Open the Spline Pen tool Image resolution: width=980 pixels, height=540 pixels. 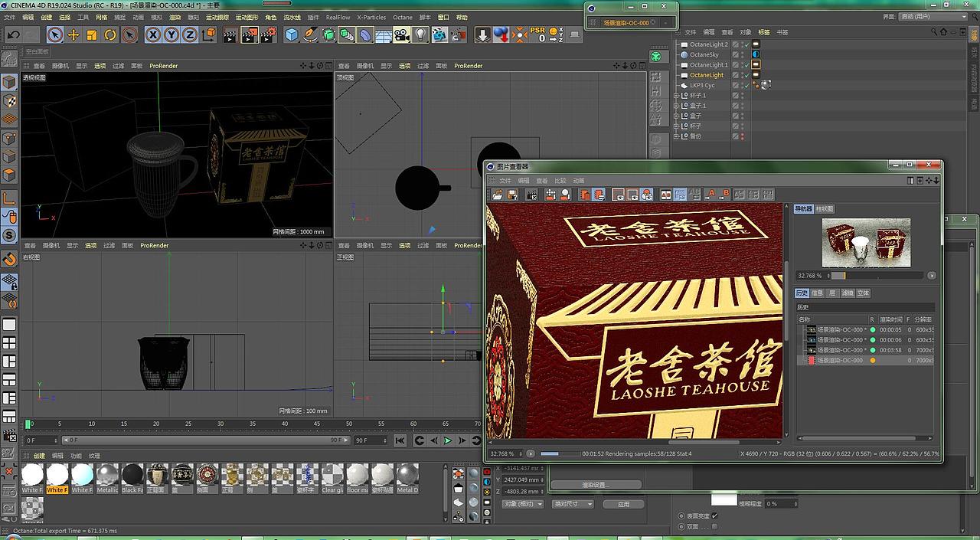point(310,34)
